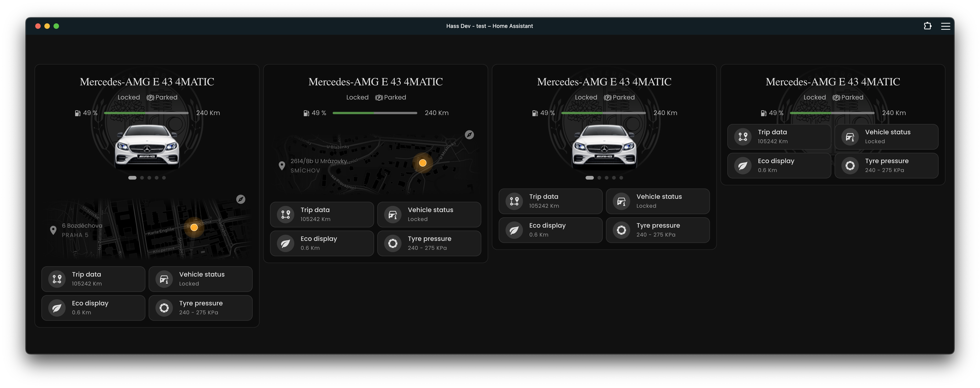Click location pin beside 2614/8b U Mrázovky

(282, 166)
